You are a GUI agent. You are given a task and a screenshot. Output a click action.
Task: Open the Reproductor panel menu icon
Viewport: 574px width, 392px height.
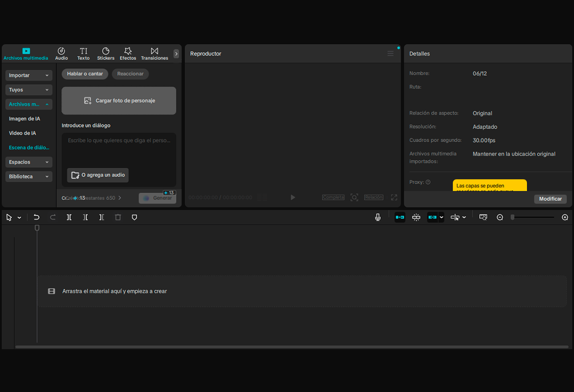pos(390,54)
